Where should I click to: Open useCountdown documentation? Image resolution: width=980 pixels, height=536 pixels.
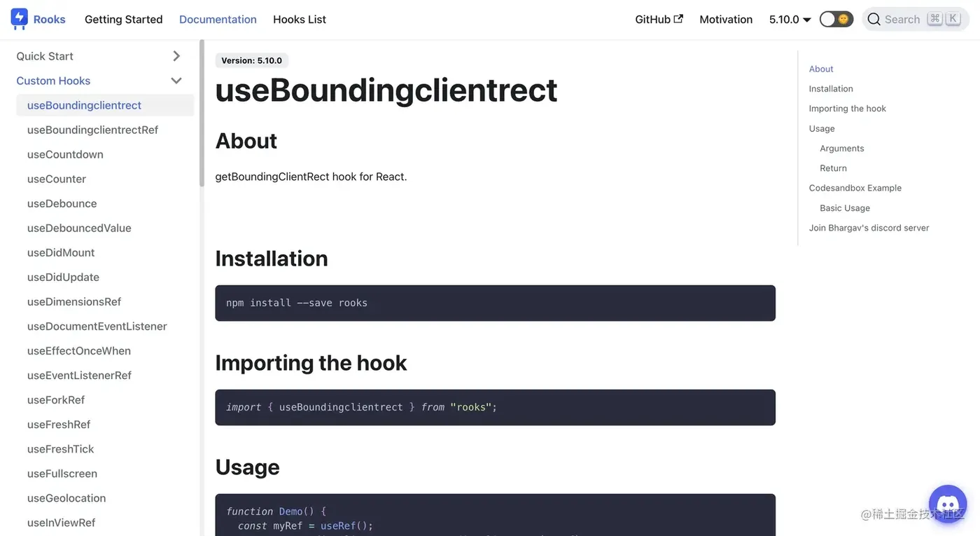coord(65,153)
